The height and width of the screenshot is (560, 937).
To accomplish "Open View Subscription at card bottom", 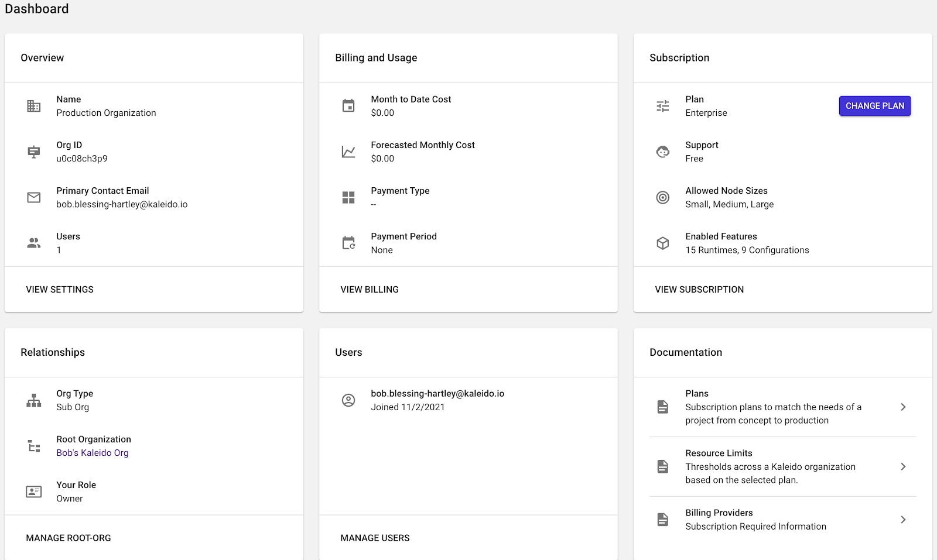I will coord(699,290).
